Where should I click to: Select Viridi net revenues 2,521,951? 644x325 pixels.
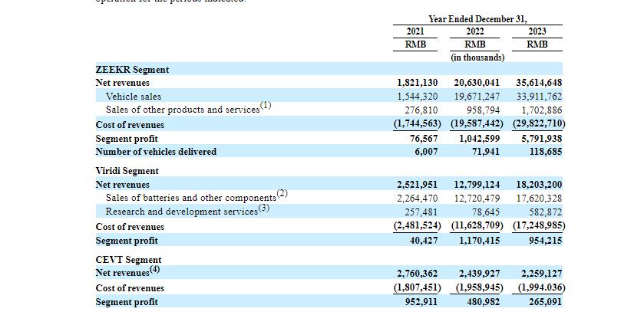[418, 185]
